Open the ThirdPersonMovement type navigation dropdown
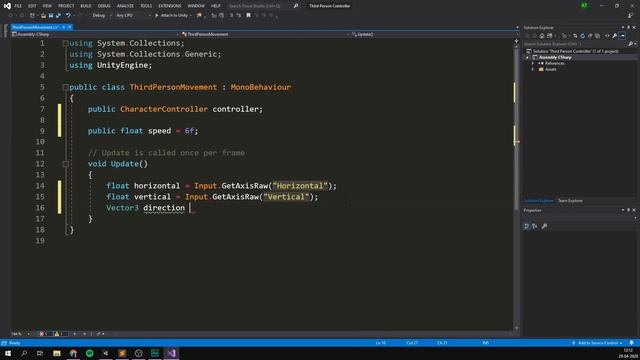Viewport: 640px width, 360px height. (265, 34)
